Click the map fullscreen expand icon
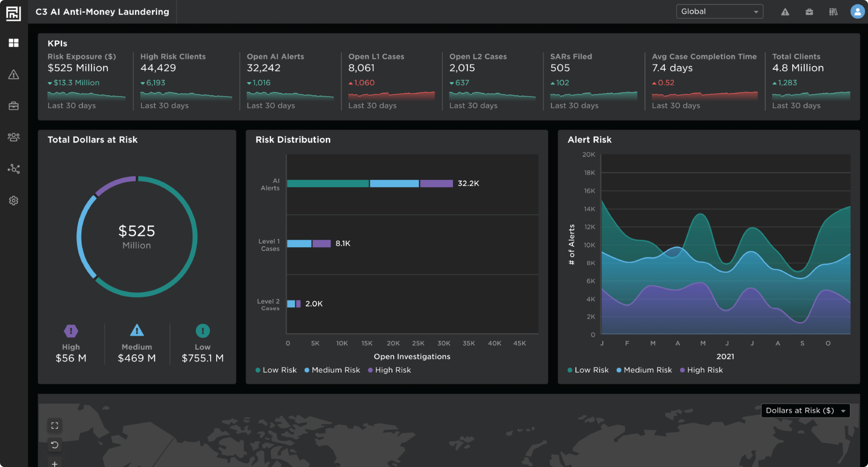868x467 pixels. point(55,425)
